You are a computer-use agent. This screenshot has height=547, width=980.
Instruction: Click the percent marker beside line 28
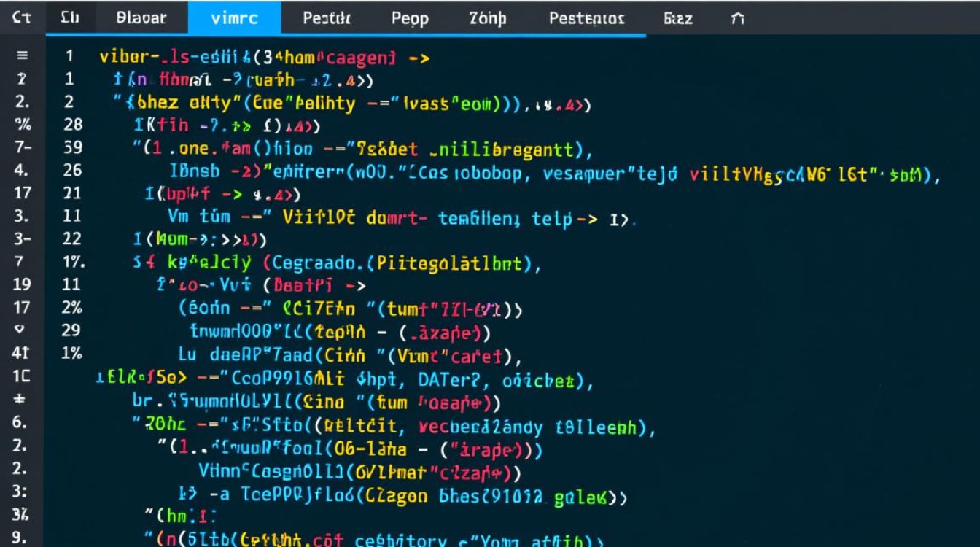pyautogui.click(x=22, y=125)
